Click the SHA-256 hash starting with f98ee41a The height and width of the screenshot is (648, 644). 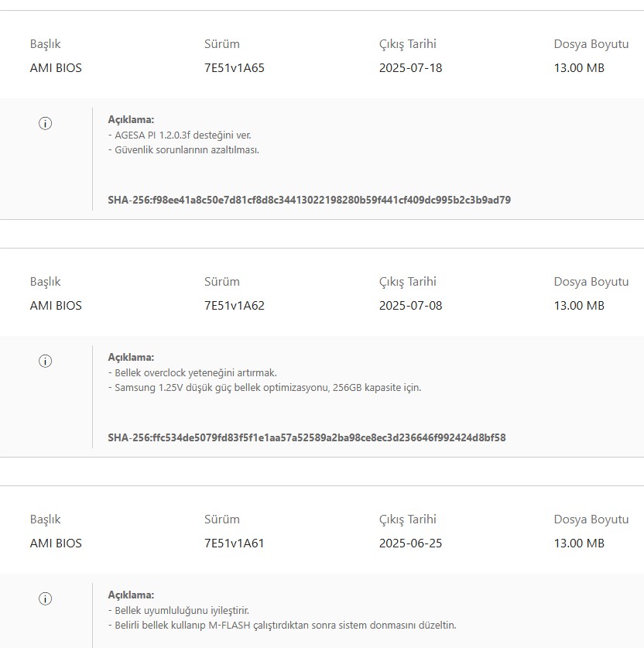(309, 200)
